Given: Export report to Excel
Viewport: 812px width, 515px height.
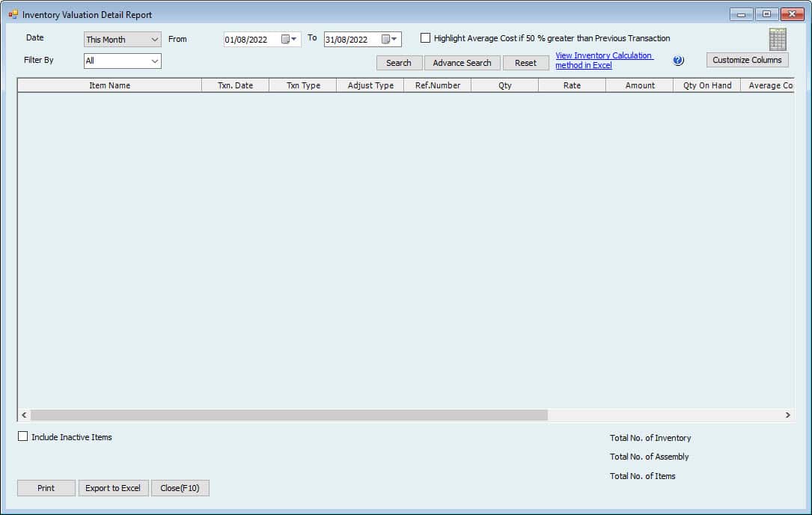Looking at the screenshot, I should (x=113, y=488).
